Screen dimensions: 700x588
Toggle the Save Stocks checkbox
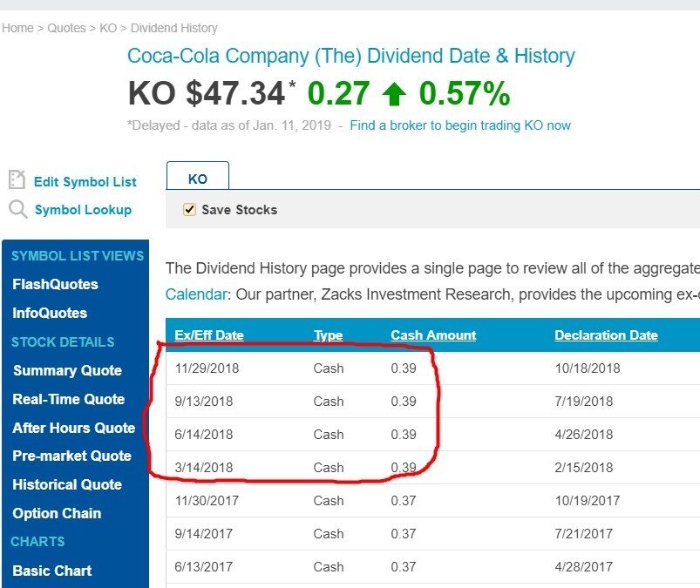(x=190, y=209)
